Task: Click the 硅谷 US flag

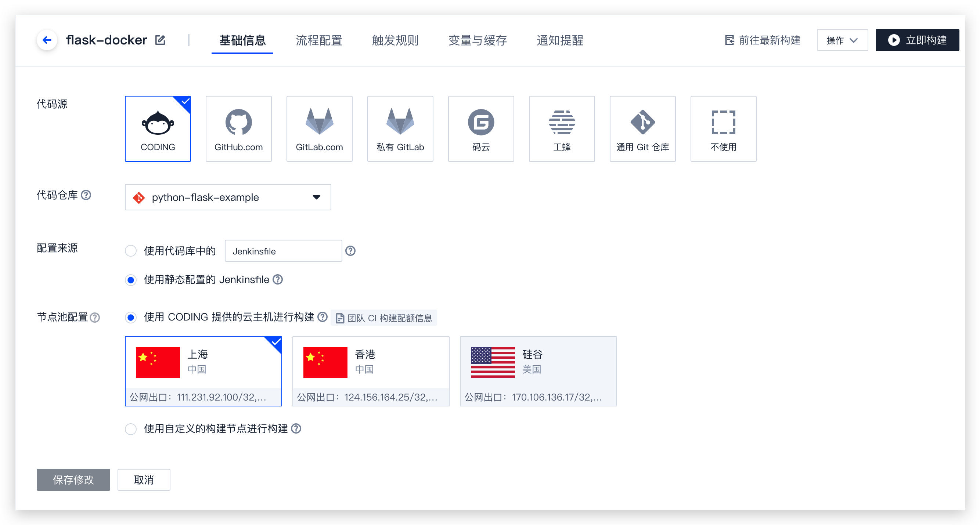Action: (493, 362)
